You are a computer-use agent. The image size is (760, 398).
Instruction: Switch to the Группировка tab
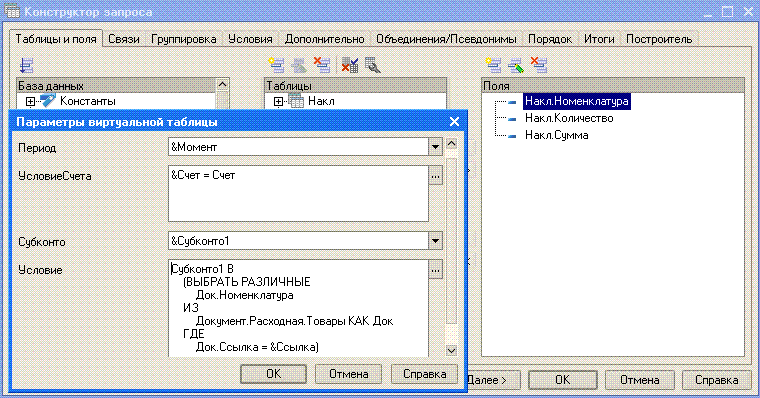click(184, 39)
